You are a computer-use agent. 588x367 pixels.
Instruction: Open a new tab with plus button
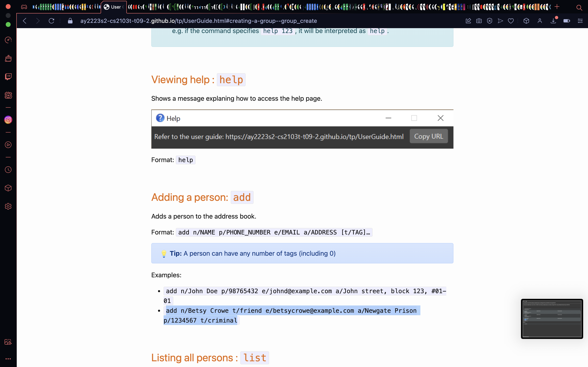(557, 7)
